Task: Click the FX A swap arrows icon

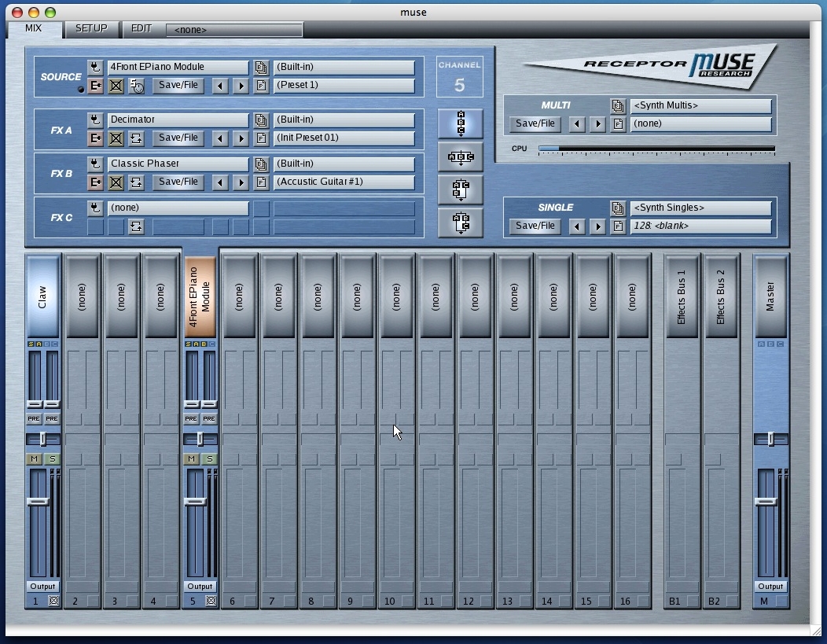Action: [136, 138]
